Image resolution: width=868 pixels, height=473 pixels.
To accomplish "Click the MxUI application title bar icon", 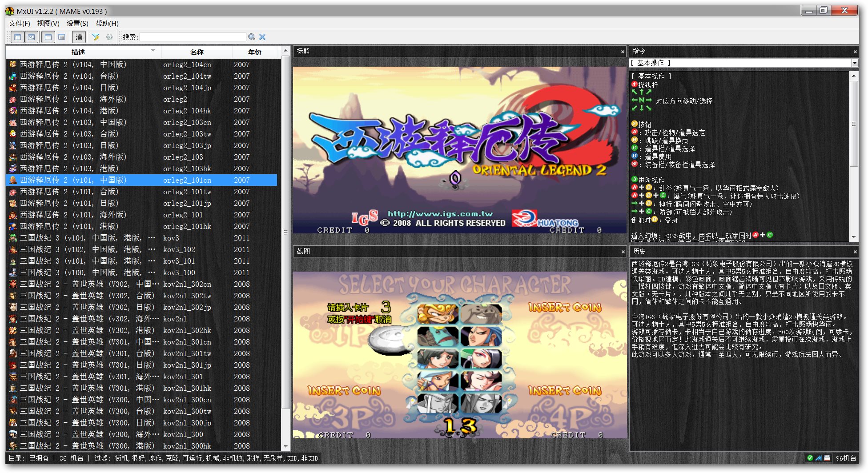I will [x=10, y=11].
